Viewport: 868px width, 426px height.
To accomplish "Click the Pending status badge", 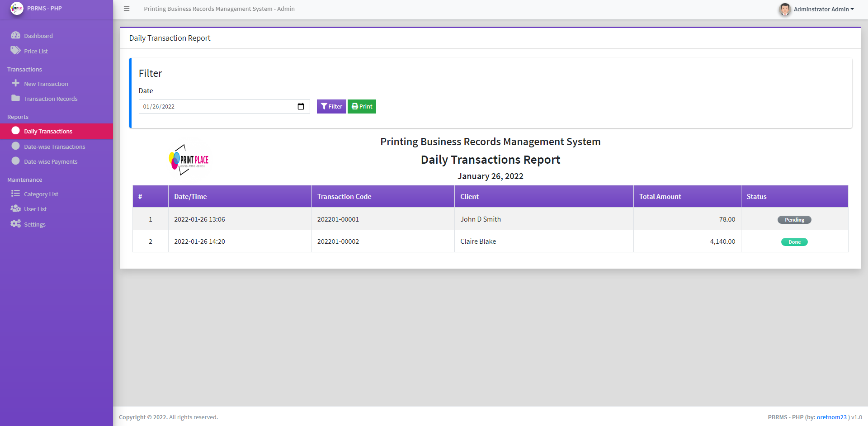I will [794, 220].
